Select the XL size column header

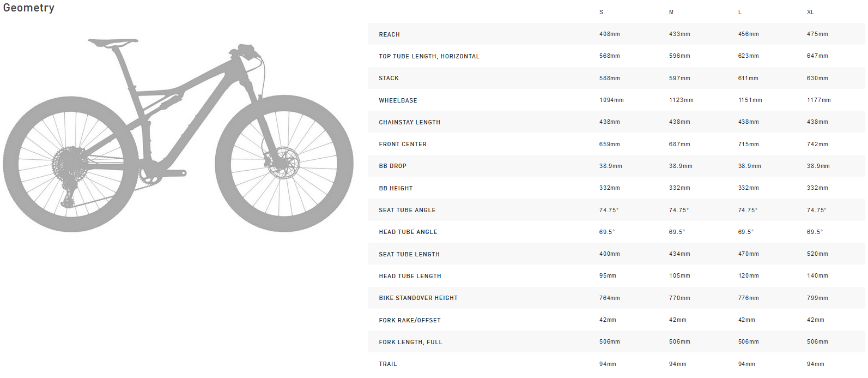(x=810, y=12)
